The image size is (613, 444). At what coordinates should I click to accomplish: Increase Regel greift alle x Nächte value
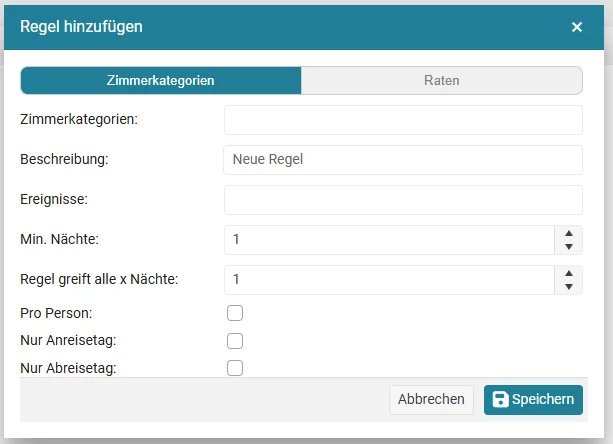click(x=569, y=274)
